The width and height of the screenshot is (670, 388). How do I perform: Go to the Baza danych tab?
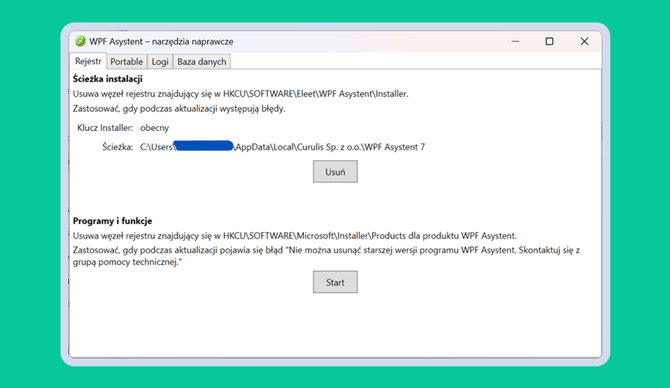[202, 62]
